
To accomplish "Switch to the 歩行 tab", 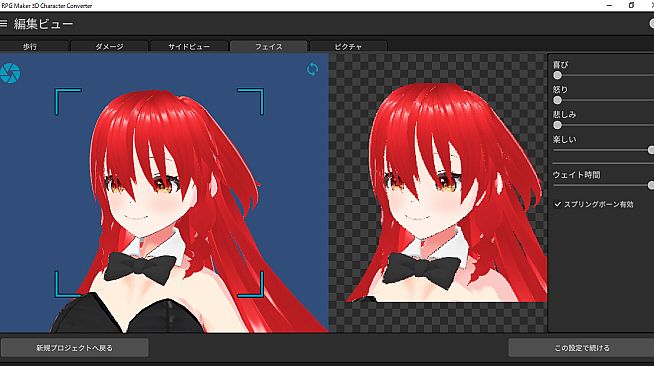I will tap(33, 46).
